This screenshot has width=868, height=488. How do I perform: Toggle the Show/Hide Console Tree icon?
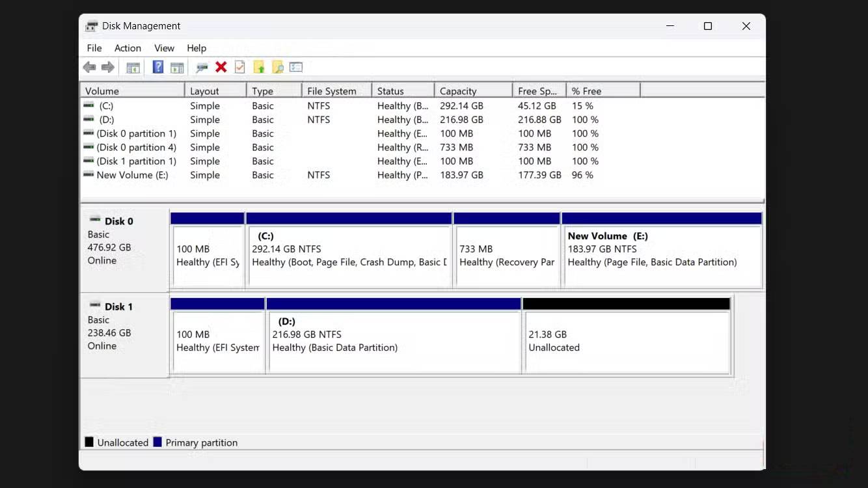pyautogui.click(x=133, y=67)
